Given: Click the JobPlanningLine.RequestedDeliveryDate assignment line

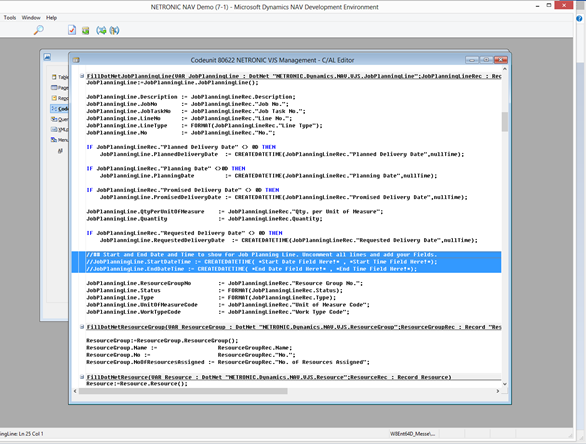Looking at the screenshot, I should pos(289,240).
